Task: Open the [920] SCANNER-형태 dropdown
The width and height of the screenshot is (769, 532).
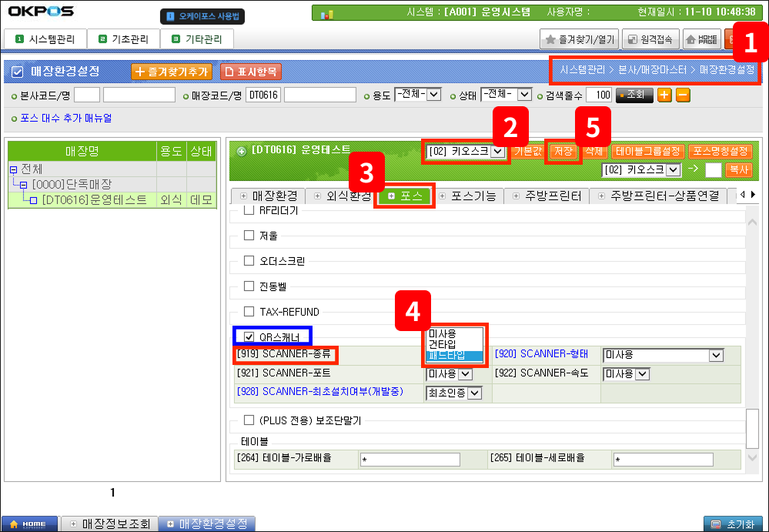Action: pos(716,355)
